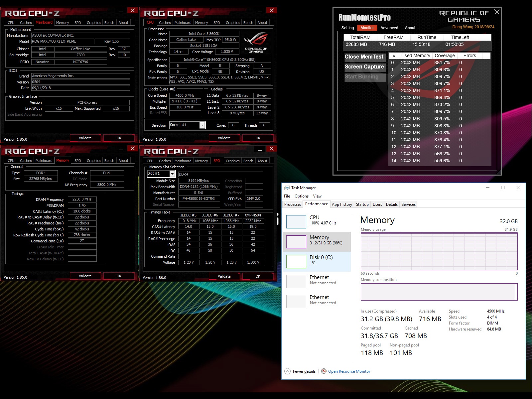Maximize the Task Manager window

coord(503,188)
